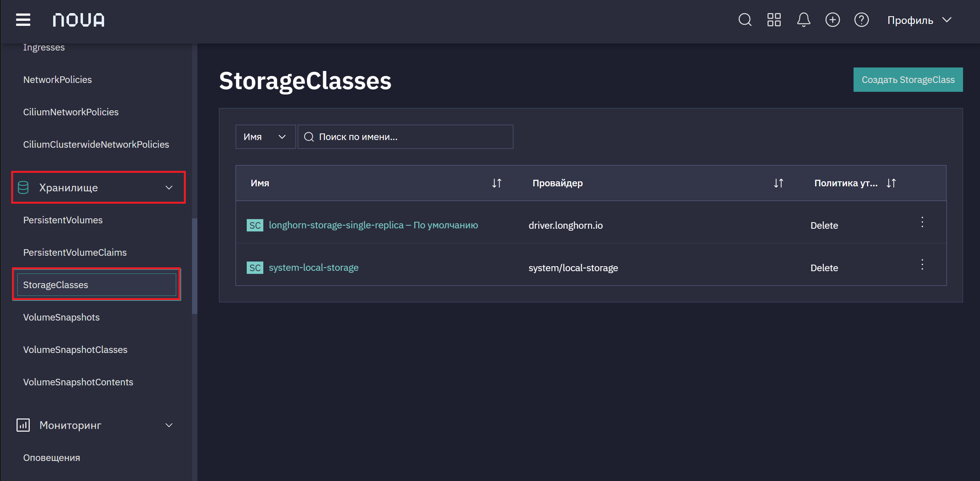Viewport: 980px width, 481px height.
Task: Focus the Поиск по имени search field
Action: (x=406, y=137)
